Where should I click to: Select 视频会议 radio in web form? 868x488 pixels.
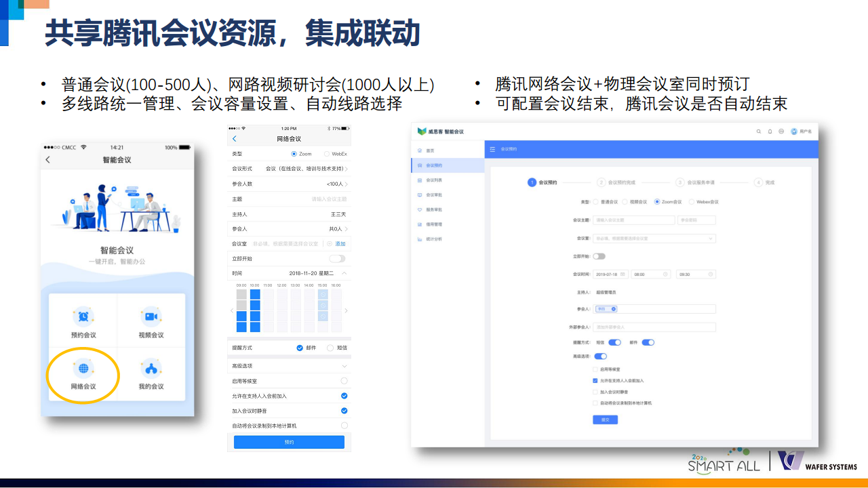tap(625, 202)
